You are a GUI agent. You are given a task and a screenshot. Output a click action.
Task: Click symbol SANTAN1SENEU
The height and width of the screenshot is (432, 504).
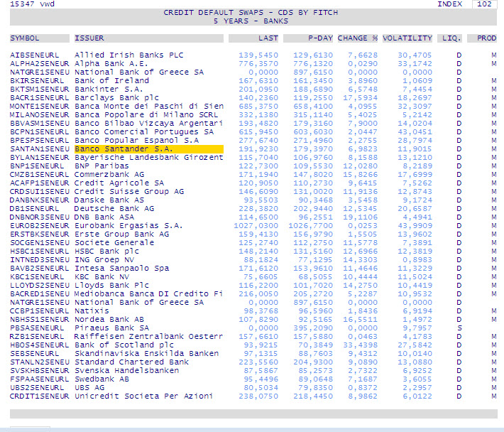pyautogui.click(x=40, y=149)
